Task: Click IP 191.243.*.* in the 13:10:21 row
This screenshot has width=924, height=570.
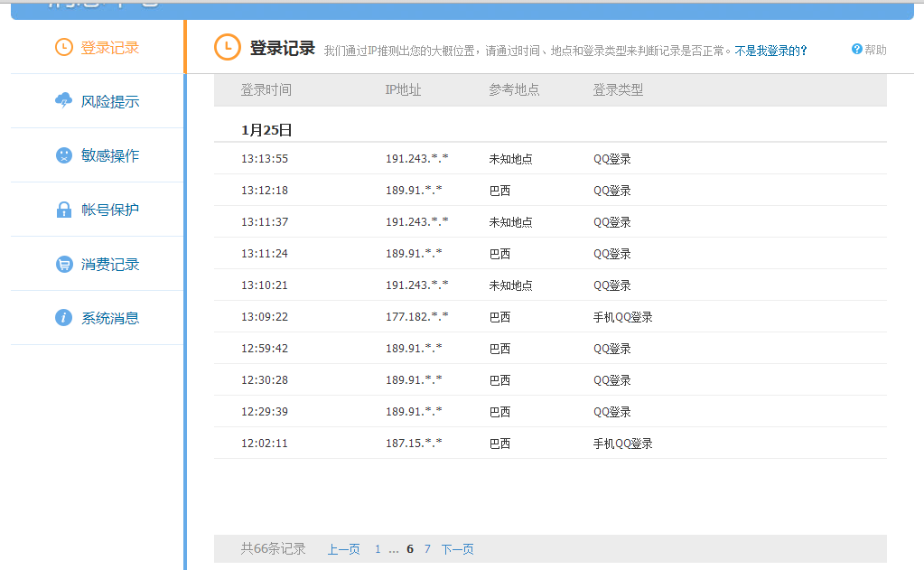Action: point(416,285)
